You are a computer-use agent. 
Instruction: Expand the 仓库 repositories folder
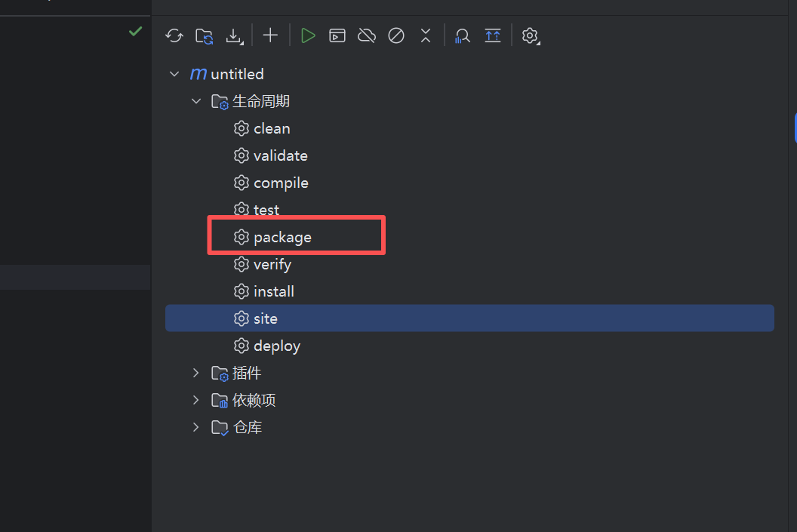point(196,427)
